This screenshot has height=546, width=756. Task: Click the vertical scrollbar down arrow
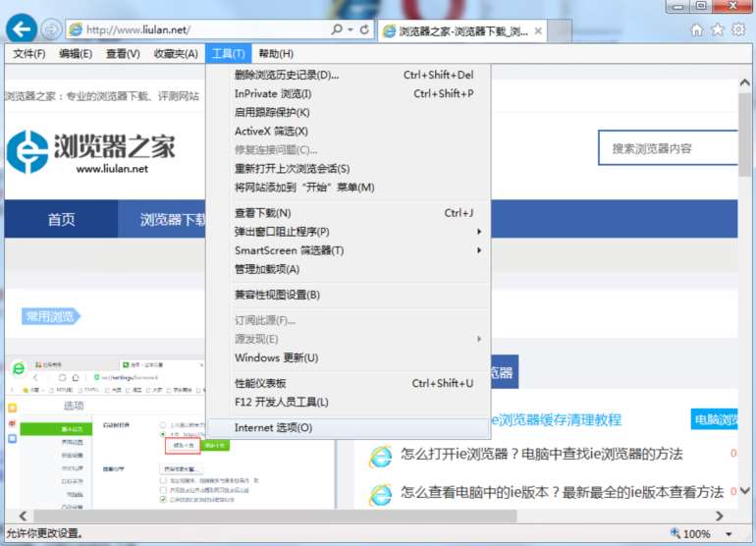(744, 491)
